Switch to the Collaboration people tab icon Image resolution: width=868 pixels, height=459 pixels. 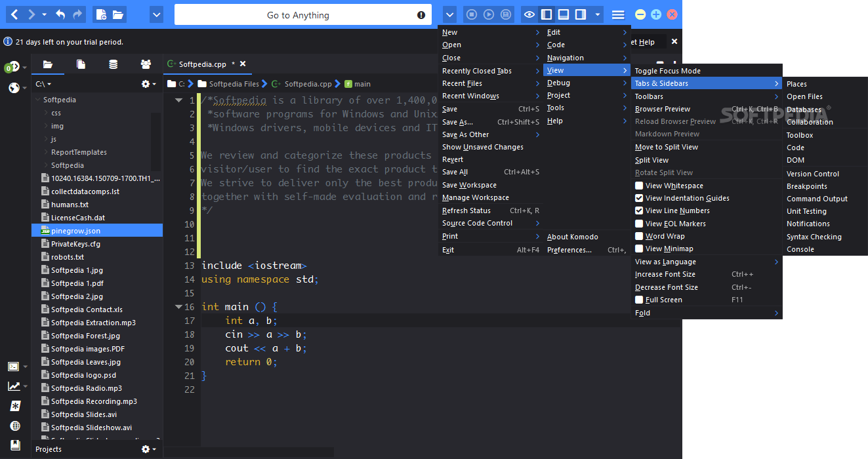[x=146, y=64]
